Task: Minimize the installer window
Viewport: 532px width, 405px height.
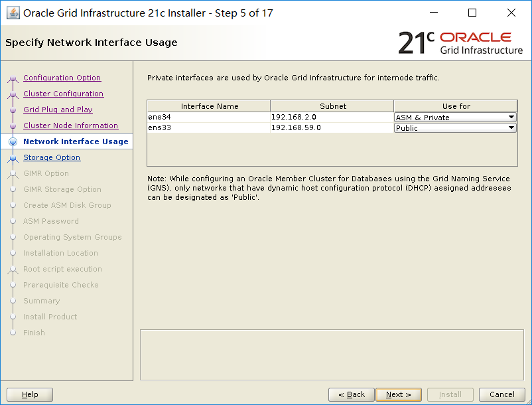Action: [x=434, y=13]
